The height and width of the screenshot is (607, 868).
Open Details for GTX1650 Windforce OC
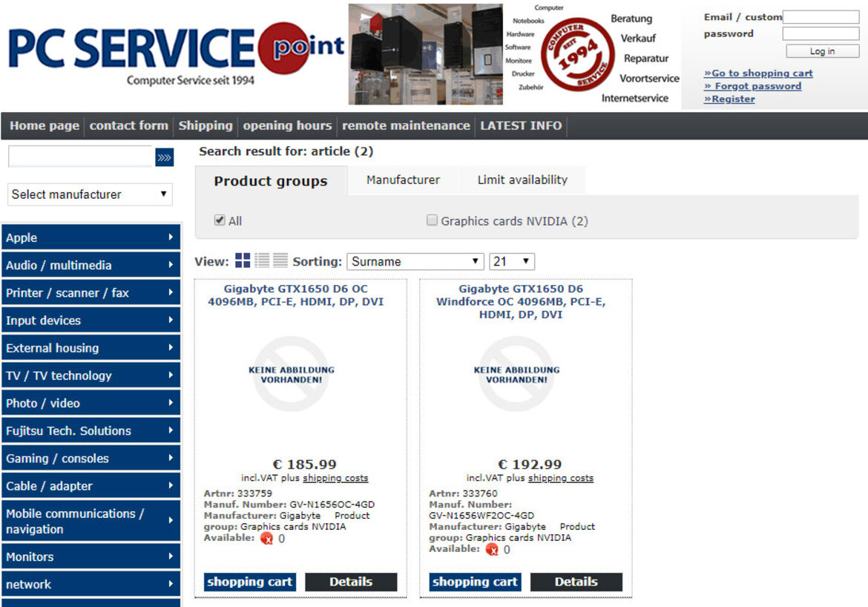pyautogui.click(x=576, y=582)
